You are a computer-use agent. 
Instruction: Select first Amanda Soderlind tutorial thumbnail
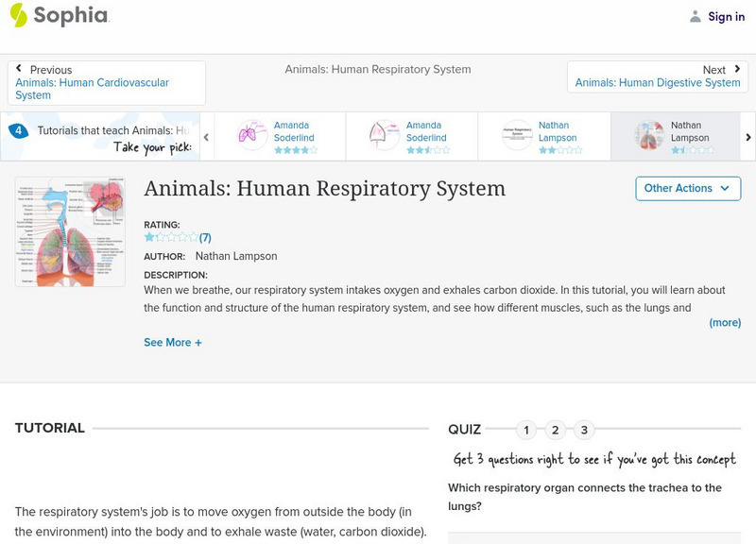point(252,136)
